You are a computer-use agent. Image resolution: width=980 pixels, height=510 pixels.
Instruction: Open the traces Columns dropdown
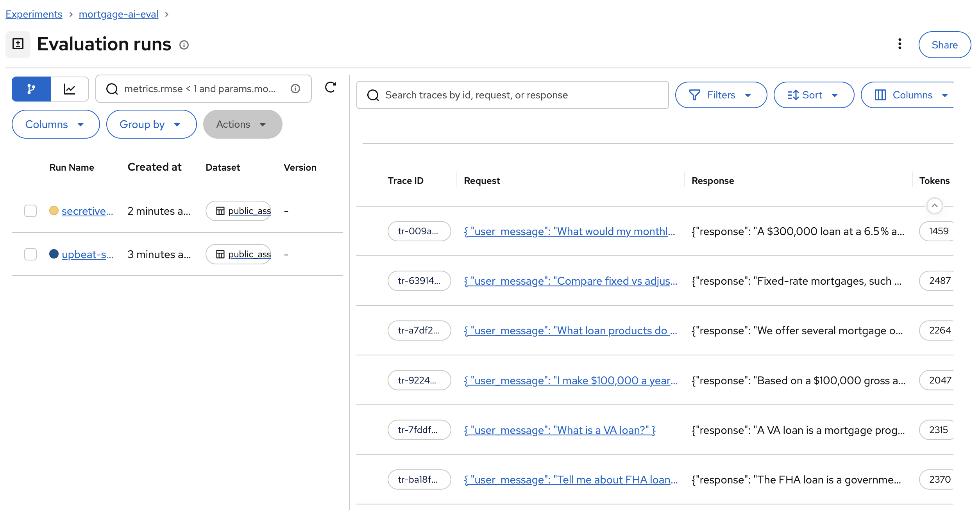[x=910, y=95]
